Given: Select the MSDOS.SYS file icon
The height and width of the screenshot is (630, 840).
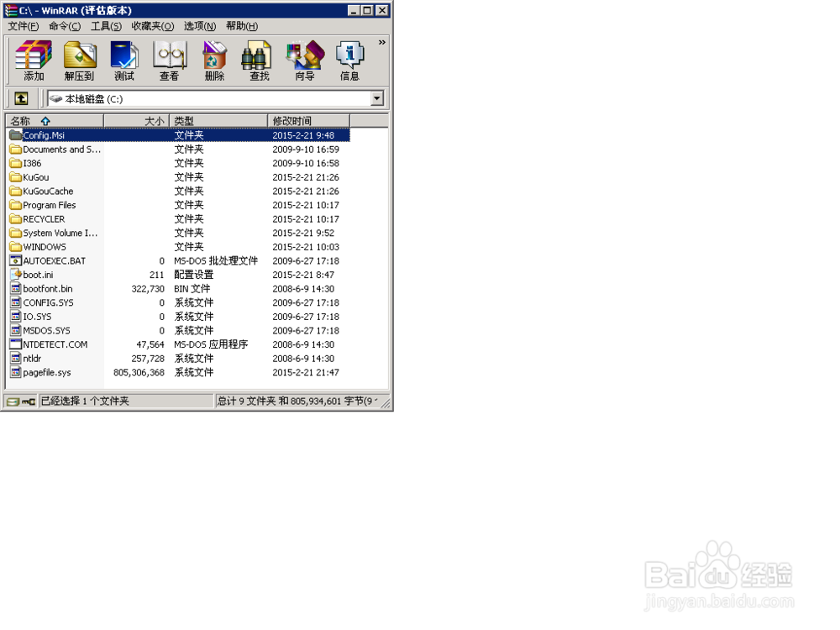Looking at the screenshot, I should click(x=15, y=330).
